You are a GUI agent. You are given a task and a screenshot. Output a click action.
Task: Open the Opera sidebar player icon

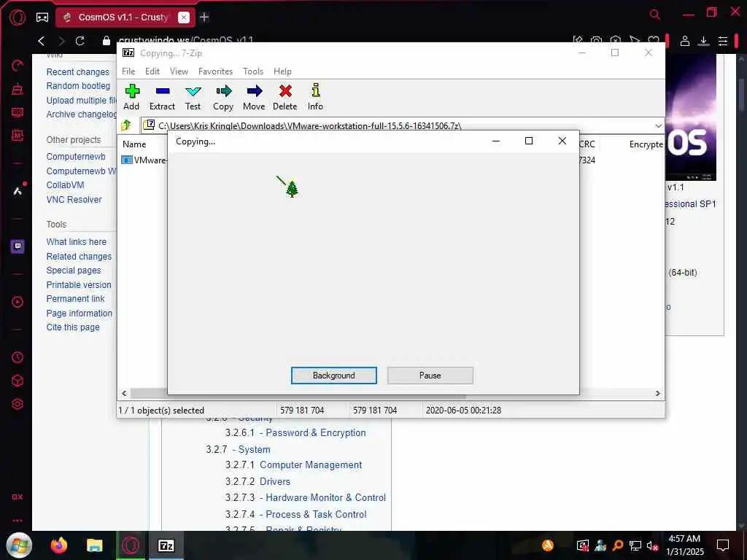coord(18,302)
